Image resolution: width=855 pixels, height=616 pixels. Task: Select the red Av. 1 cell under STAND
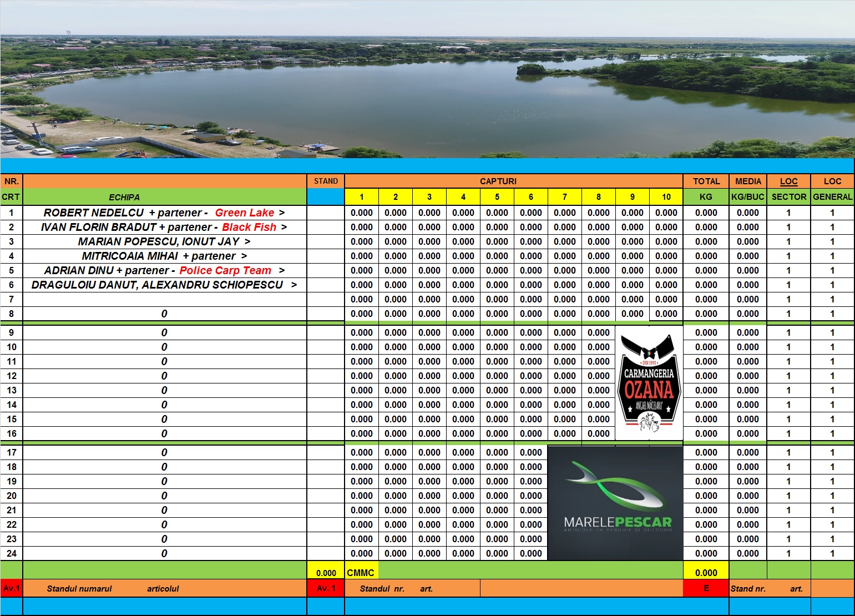[326, 588]
